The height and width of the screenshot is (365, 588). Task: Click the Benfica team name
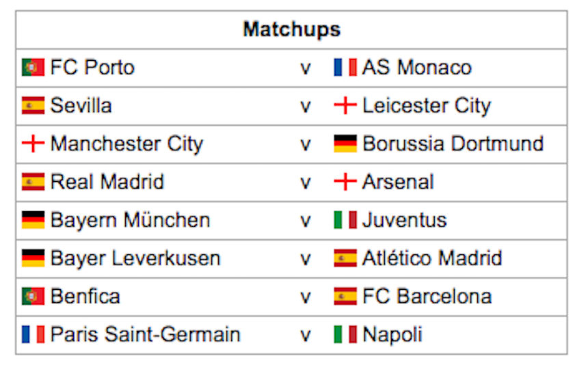[85, 296]
